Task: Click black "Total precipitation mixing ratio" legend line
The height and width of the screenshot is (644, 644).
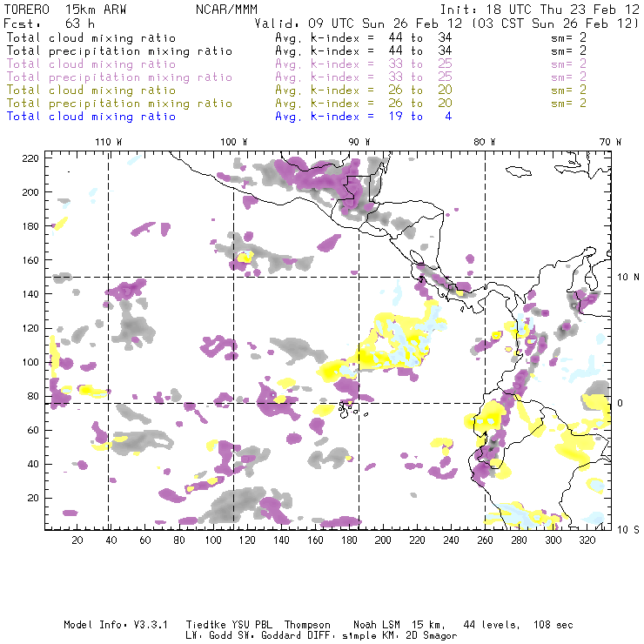Action: 119,51
